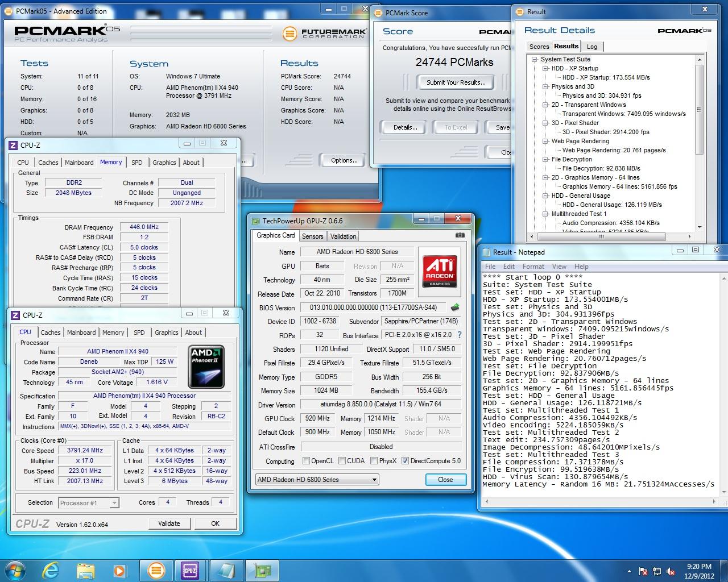Click the GPU-Z title bar app icon
Image resolution: width=728 pixels, height=582 pixels.
[x=257, y=221]
